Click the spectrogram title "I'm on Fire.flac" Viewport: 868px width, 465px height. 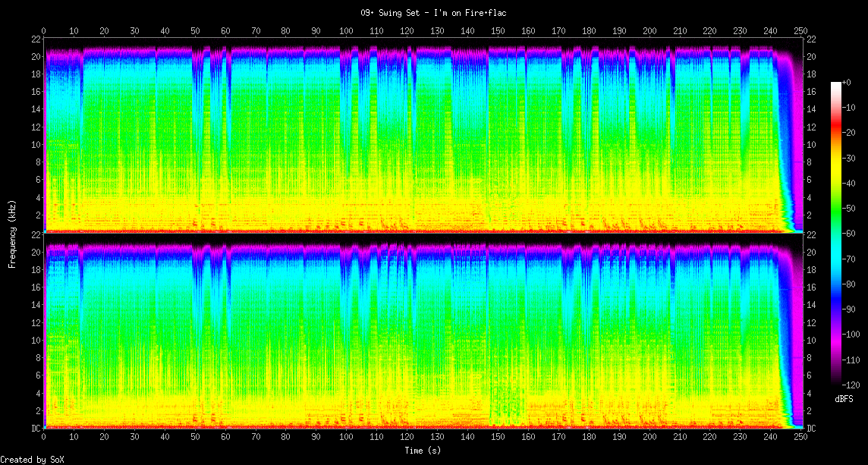[x=433, y=13]
